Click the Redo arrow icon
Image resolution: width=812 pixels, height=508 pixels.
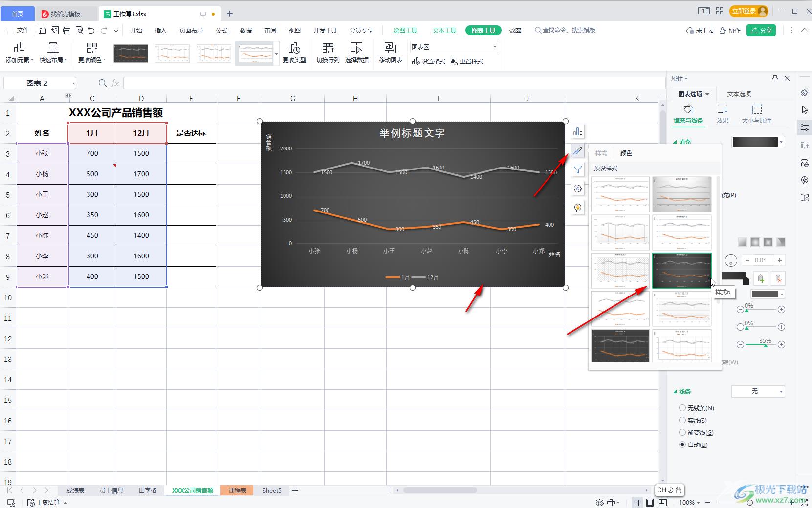coord(104,30)
